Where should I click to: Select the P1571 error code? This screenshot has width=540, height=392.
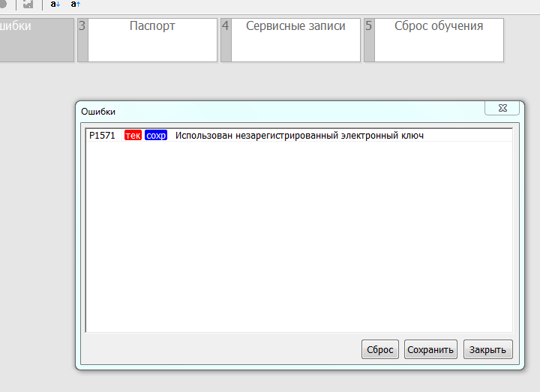[102, 135]
